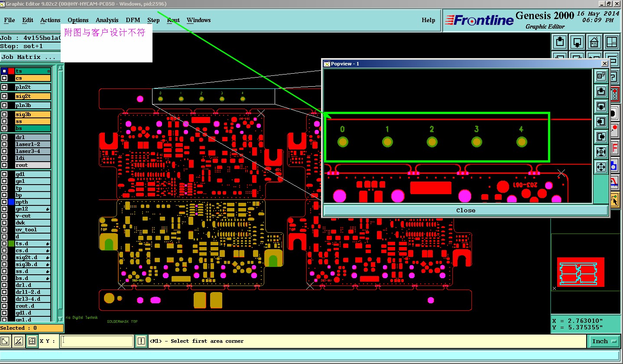This screenshot has height=364, width=623.
Task: Click the blue color swatch of npth layer
Action: click(x=11, y=202)
